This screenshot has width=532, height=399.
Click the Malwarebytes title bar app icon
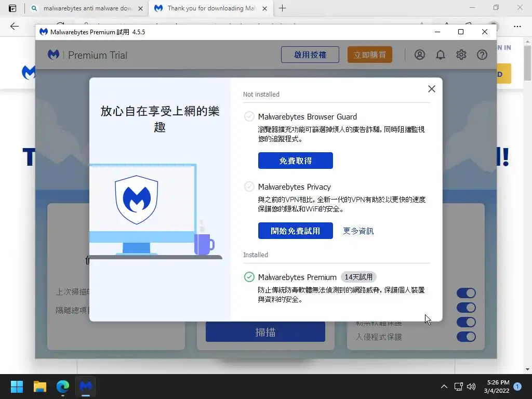pyautogui.click(x=44, y=32)
